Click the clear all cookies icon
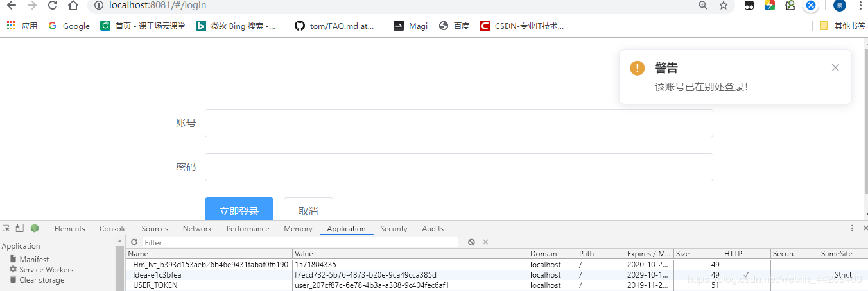 coord(471,242)
